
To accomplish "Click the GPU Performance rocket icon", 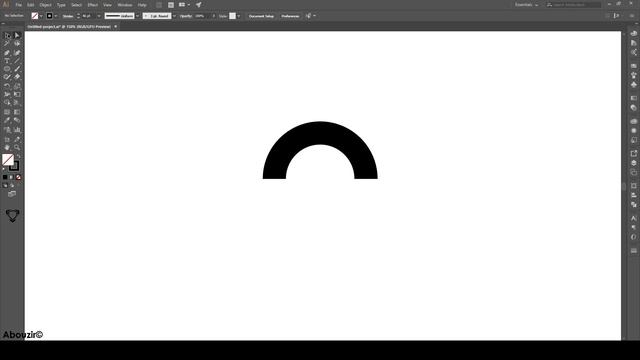I will point(198,5).
